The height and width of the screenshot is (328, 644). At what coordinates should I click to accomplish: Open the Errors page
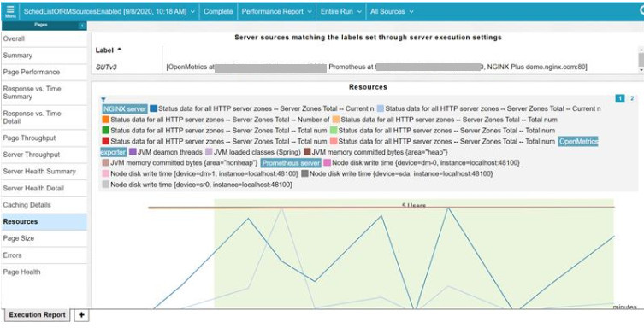click(44, 255)
